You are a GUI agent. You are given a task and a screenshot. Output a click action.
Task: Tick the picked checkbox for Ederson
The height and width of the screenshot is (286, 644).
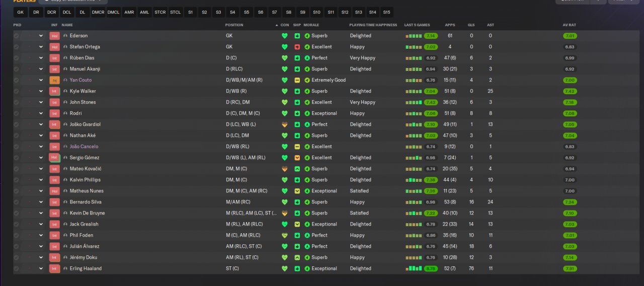click(16, 36)
